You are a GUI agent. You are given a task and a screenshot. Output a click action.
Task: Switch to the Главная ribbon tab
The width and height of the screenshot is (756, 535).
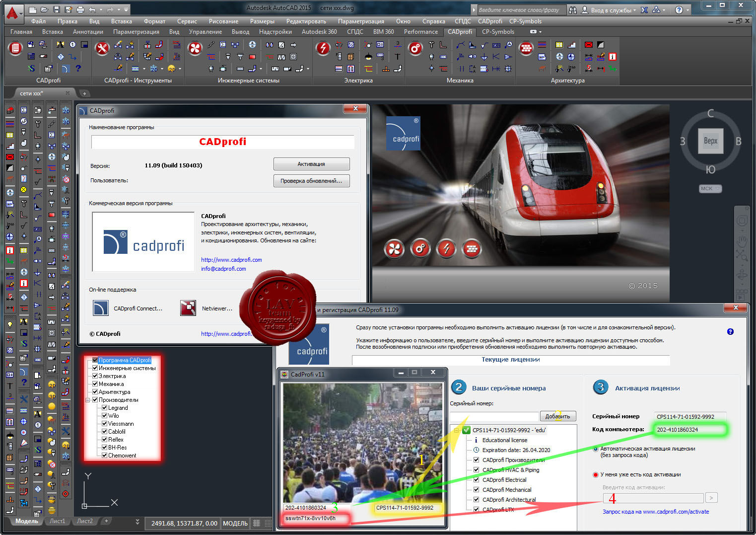pos(21,32)
